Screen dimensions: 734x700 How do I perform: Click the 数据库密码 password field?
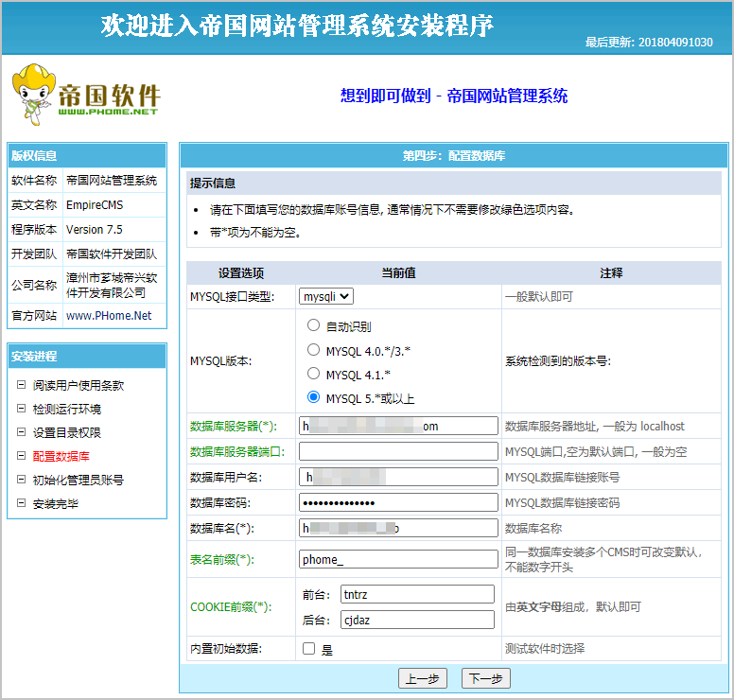tap(398, 502)
